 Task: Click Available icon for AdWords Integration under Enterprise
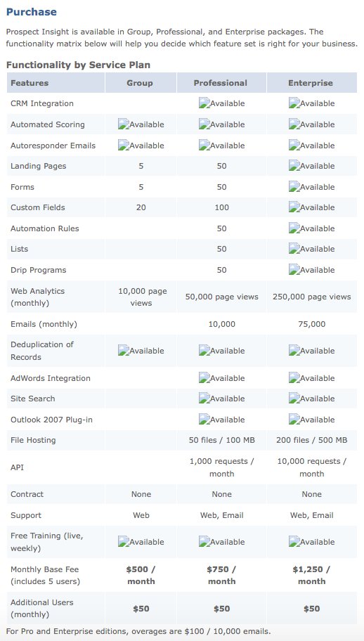[312, 378]
